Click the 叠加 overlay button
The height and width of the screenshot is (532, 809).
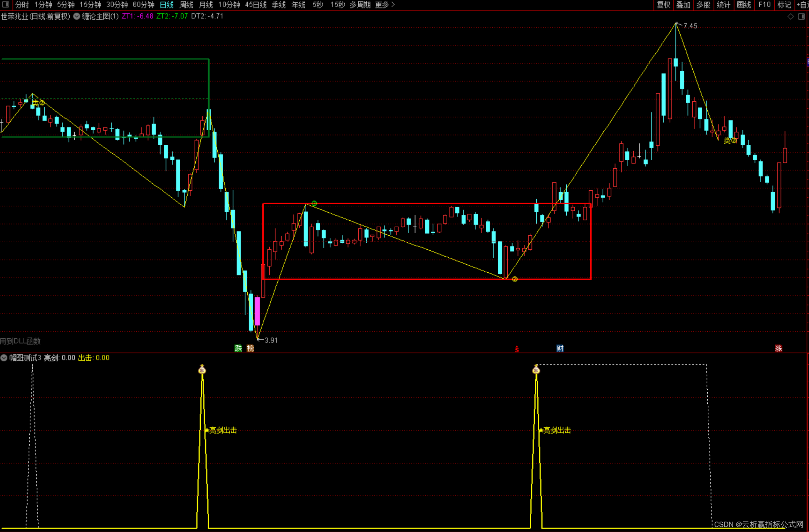(x=683, y=5)
